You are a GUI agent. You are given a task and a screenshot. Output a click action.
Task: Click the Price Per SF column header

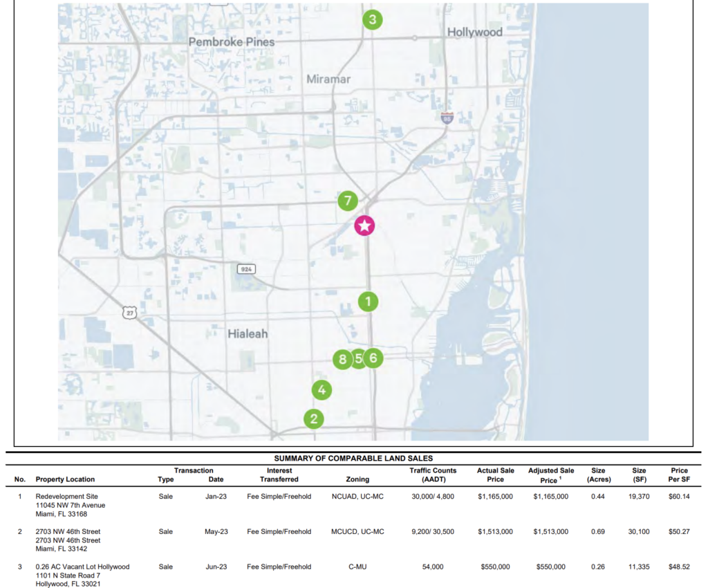[679, 475]
